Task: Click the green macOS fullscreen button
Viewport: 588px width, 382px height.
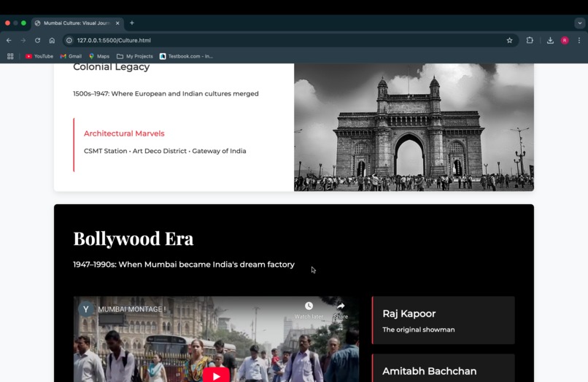Action: point(23,23)
